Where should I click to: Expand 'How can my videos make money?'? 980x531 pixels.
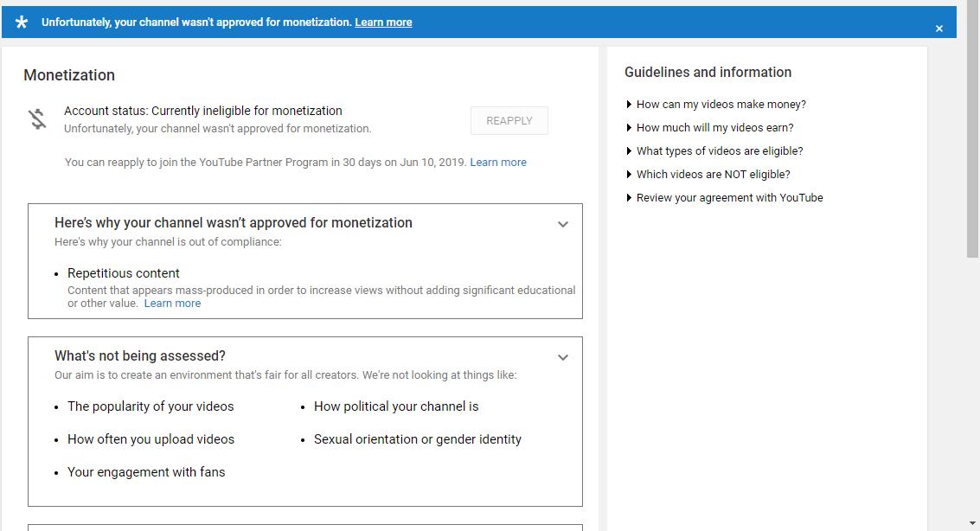pos(715,105)
